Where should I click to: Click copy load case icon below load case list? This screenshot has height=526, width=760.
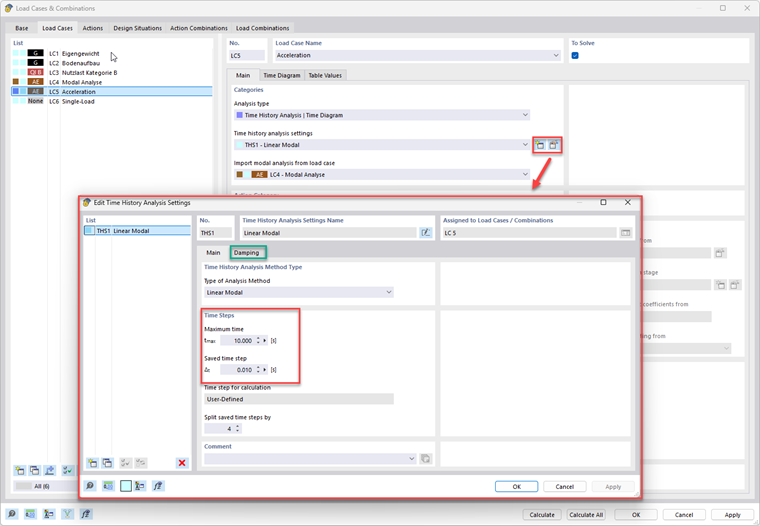click(x=34, y=470)
